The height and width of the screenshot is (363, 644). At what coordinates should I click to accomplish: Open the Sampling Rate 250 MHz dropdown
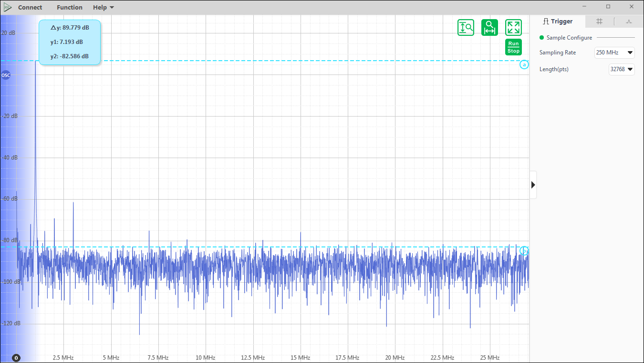point(614,53)
